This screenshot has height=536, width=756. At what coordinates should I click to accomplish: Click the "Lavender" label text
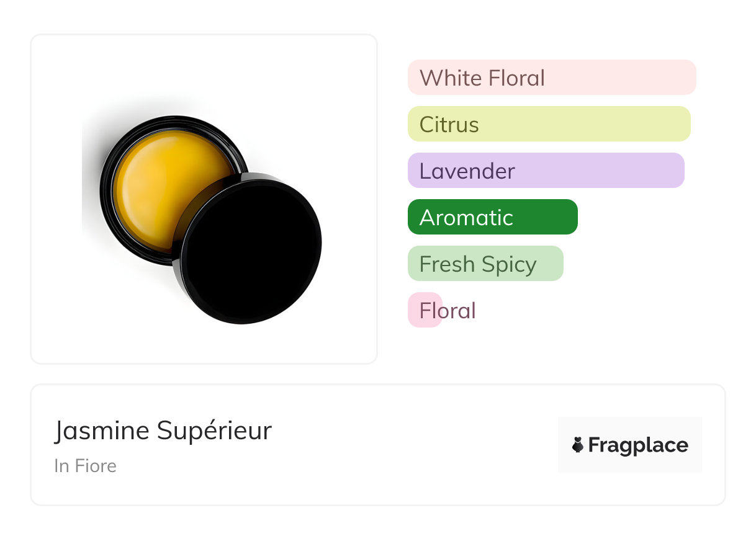coord(467,171)
